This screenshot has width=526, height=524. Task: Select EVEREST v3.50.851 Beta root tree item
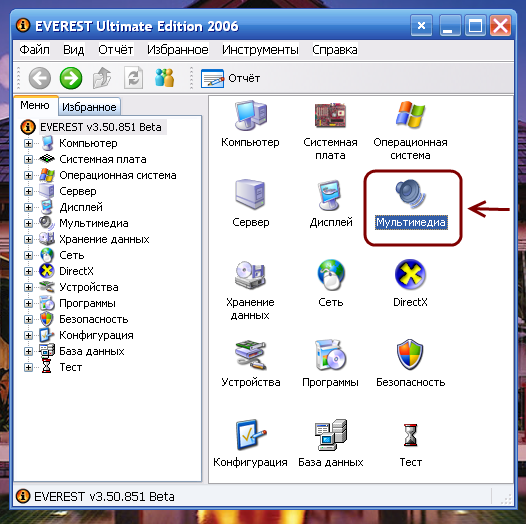coord(101,127)
